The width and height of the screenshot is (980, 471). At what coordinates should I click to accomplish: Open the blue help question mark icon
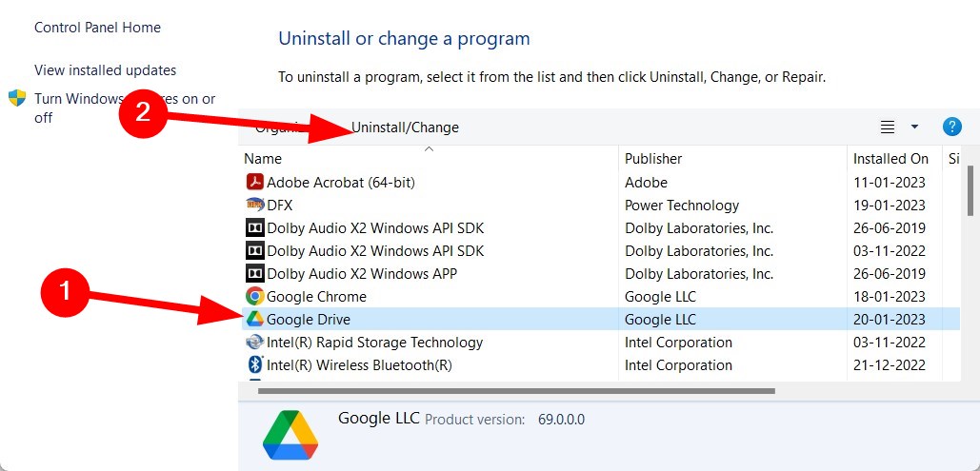(x=951, y=127)
